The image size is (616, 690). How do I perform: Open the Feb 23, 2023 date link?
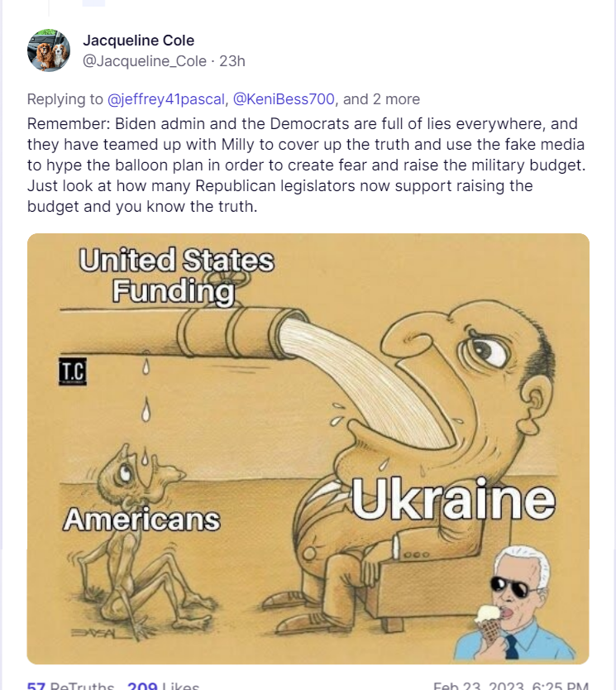point(511,686)
